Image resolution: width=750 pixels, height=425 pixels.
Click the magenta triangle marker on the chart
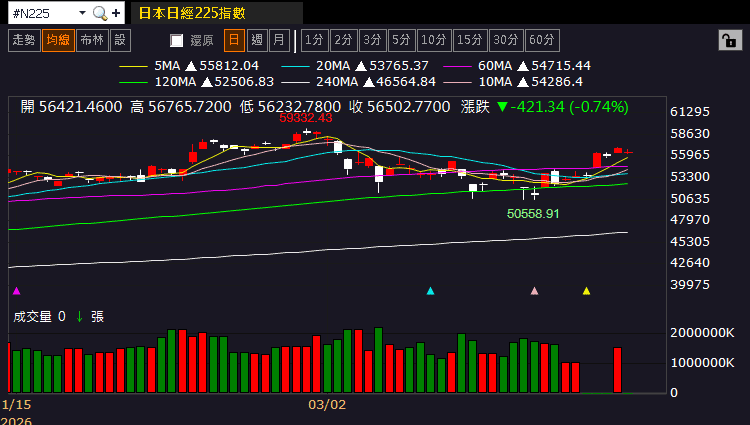16,291
